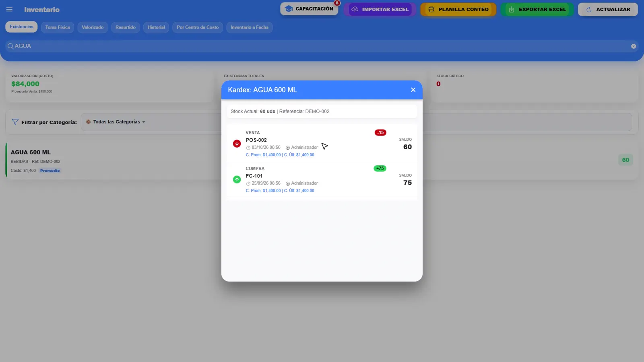Select the Existencias tab
The height and width of the screenshot is (362, 644).
tap(21, 27)
